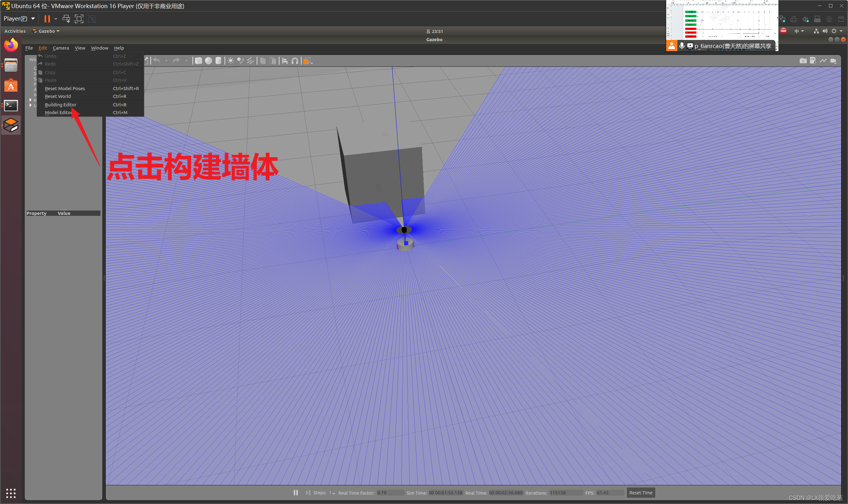Image resolution: width=848 pixels, height=504 pixels.
Task: Click the toolbar redo arrow
Action: (x=176, y=61)
